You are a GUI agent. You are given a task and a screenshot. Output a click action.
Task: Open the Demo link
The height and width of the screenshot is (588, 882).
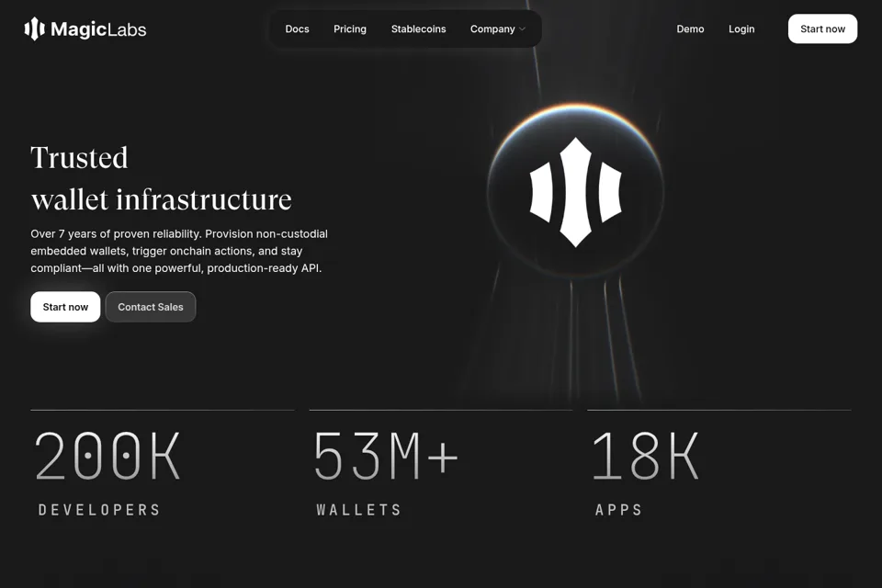690,28
